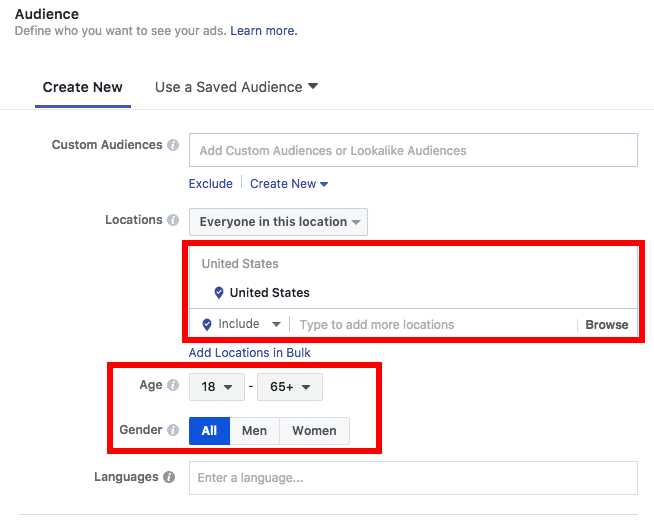Select Women gender option
Viewport: 654px width, 522px height.
314,431
